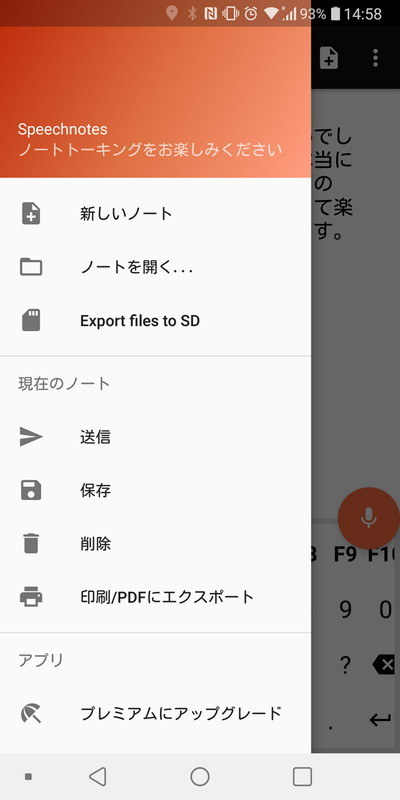
Task: Tap the new note plus-document icon in drawer
Action: point(31,213)
